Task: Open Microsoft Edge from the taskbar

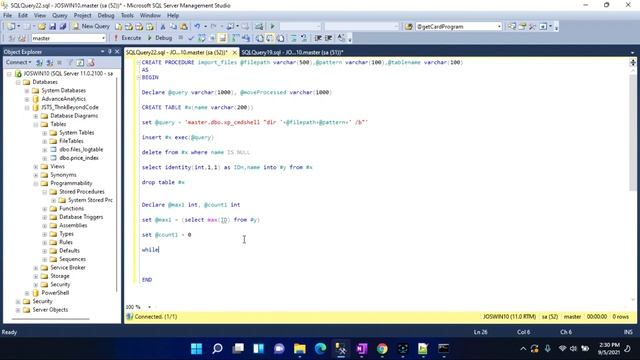Action: tap(320, 349)
